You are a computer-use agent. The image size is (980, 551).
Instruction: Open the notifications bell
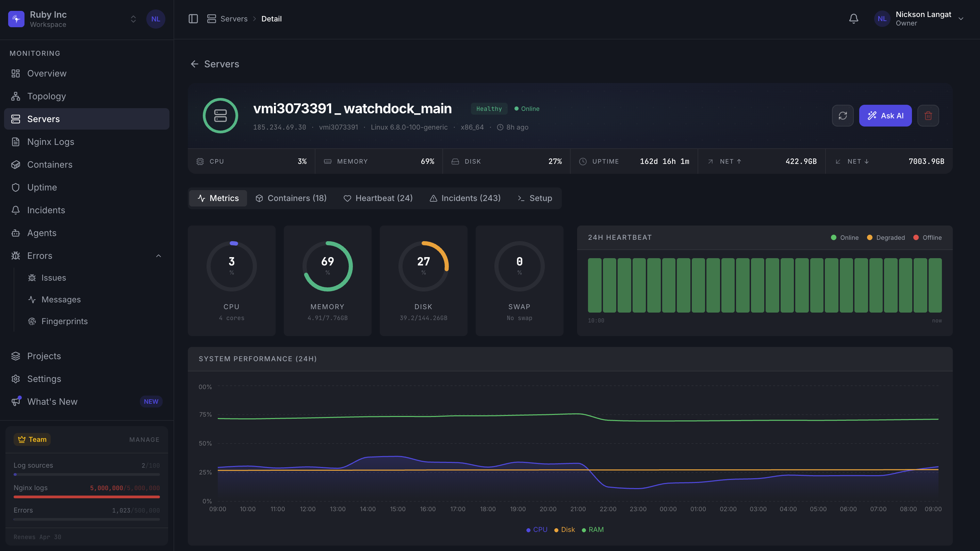(853, 19)
